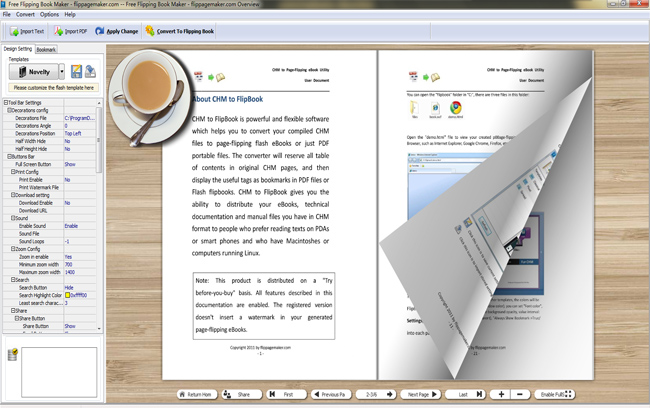The height and width of the screenshot is (408, 650).
Task: Collapse the Buttons Bar node
Action: tap(9, 156)
